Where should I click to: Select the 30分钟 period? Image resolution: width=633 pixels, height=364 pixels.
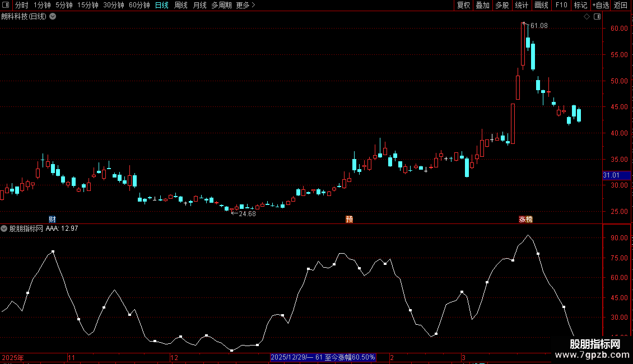point(114,5)
